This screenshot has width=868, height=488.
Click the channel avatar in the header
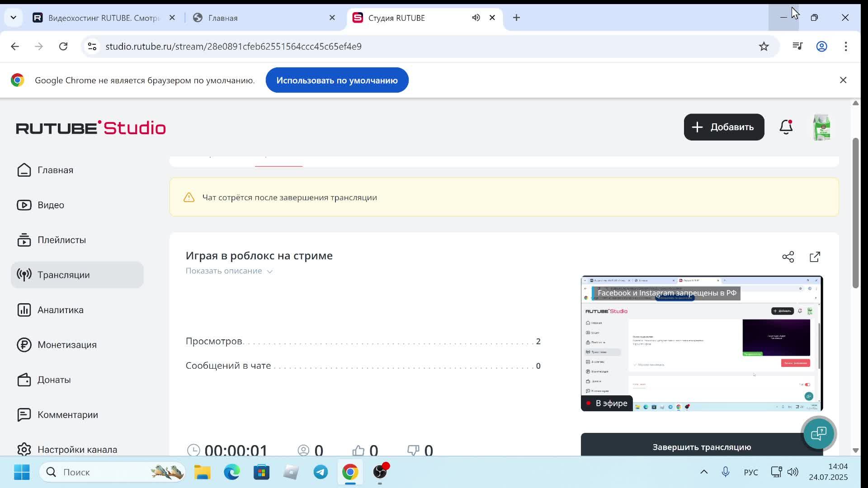[x=821, y=127]
